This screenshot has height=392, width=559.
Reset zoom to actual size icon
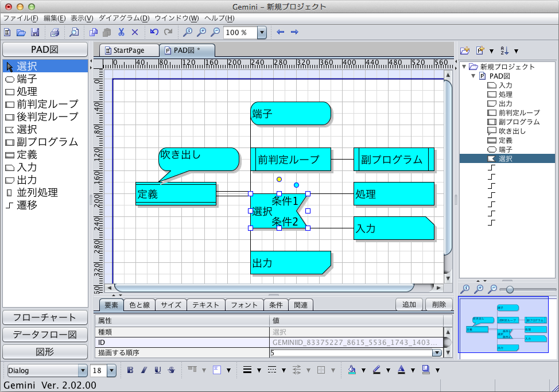pos(187,33)
